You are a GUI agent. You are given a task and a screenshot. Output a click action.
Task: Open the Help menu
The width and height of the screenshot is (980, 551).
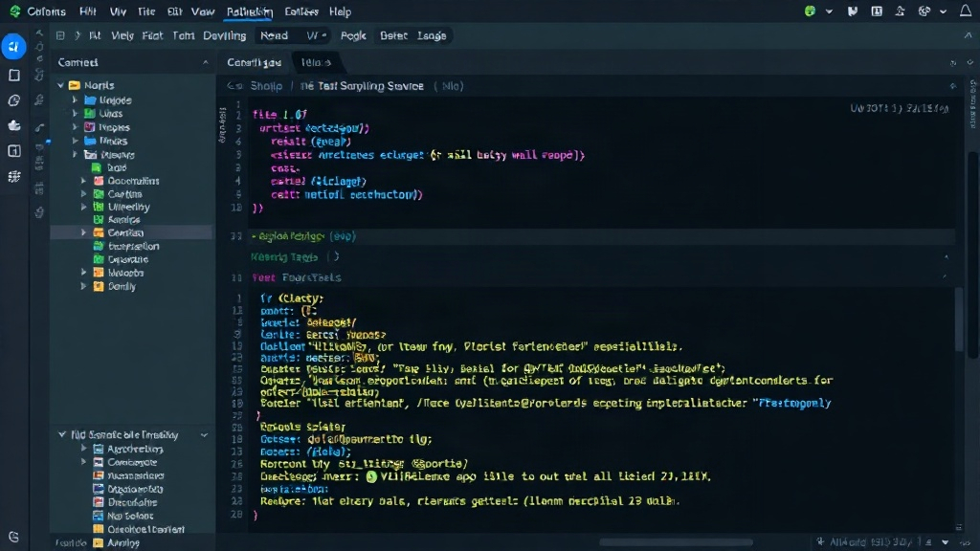(x=340, y=11)
